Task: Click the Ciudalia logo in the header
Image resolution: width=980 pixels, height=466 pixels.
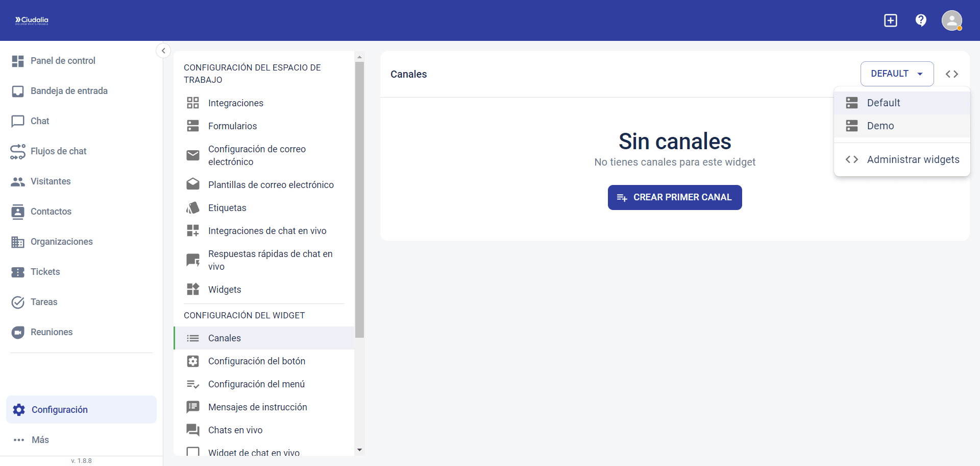Action: coord(31,20)
